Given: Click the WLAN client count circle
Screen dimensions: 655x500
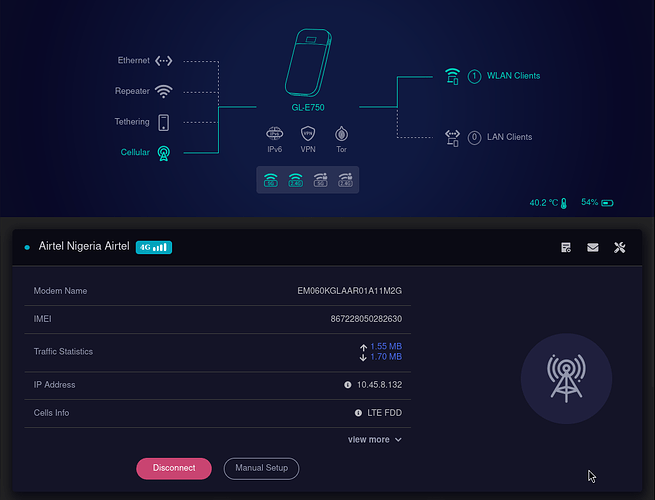Looking at the screenshot, I should pos(474,76).
